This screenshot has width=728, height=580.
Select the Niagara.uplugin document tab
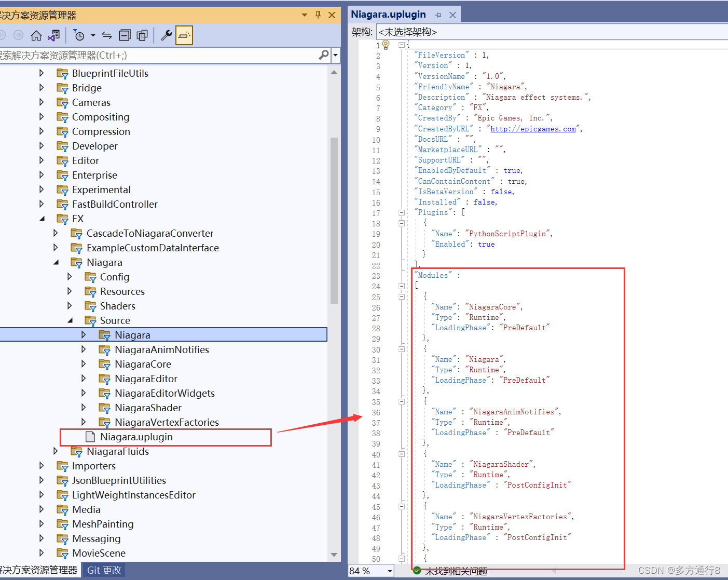388,15
